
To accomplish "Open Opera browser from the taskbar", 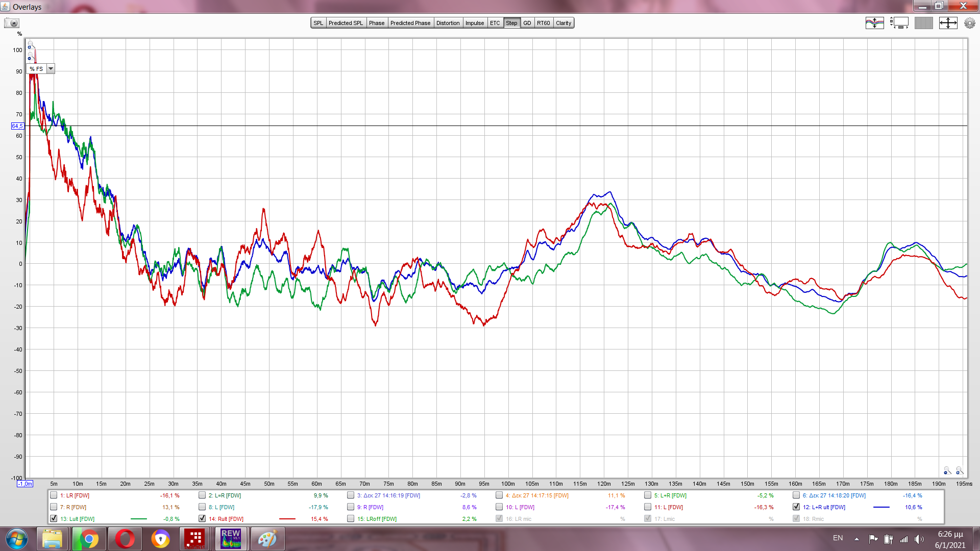I will (x=125, y=539).
